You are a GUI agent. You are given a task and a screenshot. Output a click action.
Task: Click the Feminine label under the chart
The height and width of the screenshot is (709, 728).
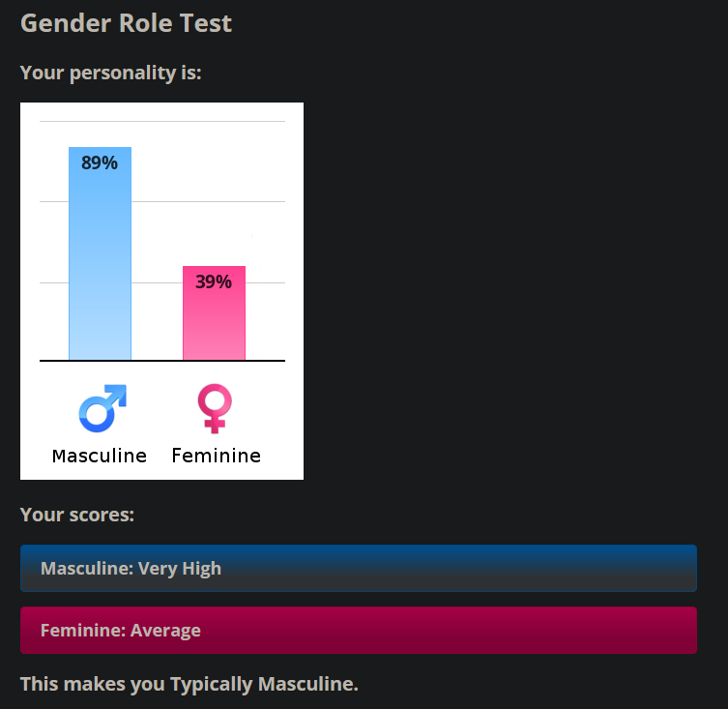coord(217,456)
